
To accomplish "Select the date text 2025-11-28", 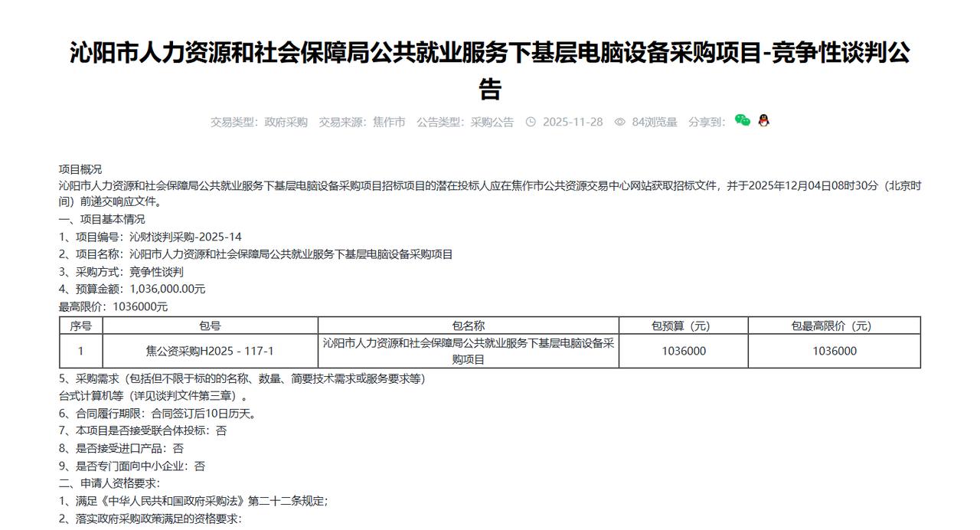I will tap(573, 122).
